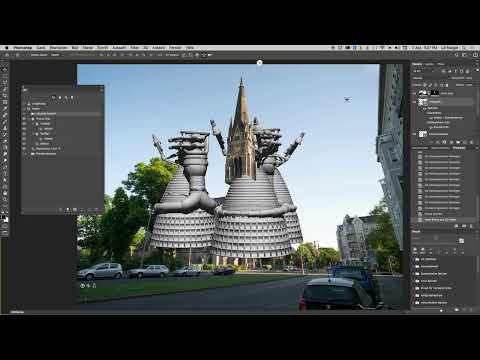
Task: Click the Home icon in the options bar
Action: (7, 55)
